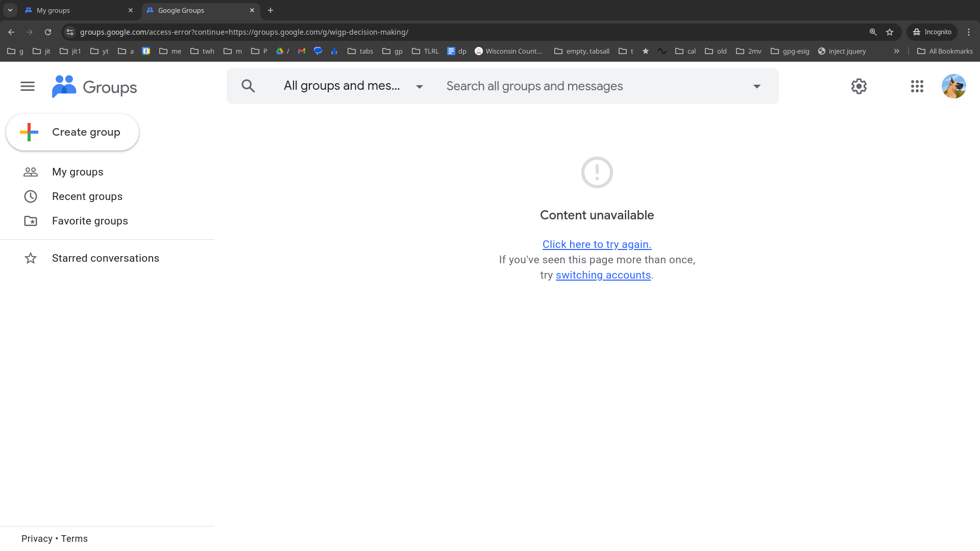Open a new browser tab
Viewport: 980px width, 551px height.
271,10
